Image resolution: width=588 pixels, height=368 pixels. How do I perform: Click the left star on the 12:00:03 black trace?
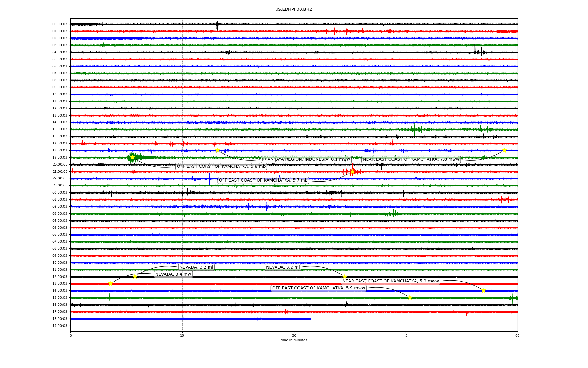[135, 277]
